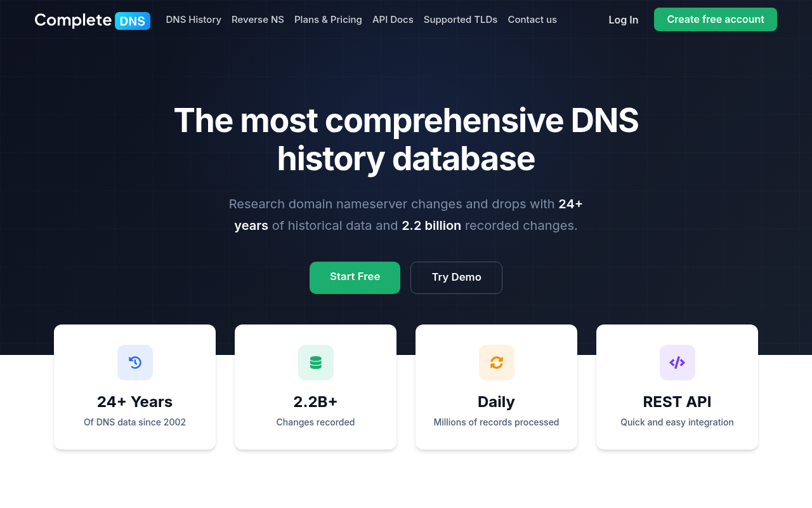Click the blue history clock icon
This screenshot has height=508, width=812.
coord(135,363)
